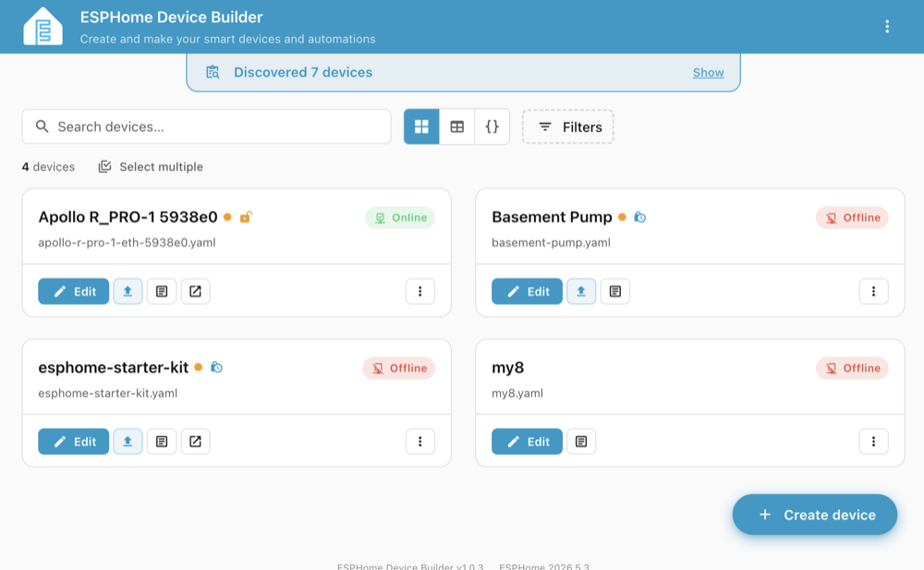View logs for Basement Pump
The height and width of the screenshot is (570, 924).
pyautogui.click(x=615, y=291)
